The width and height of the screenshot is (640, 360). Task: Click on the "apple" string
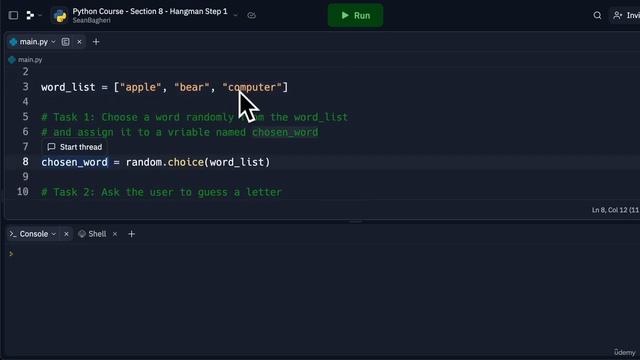click(x=140, y=87)
